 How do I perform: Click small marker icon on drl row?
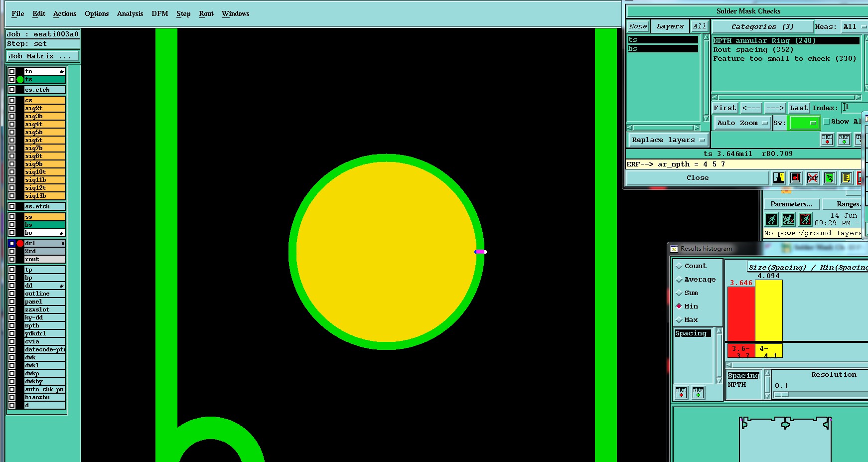(x=63, y=243)
